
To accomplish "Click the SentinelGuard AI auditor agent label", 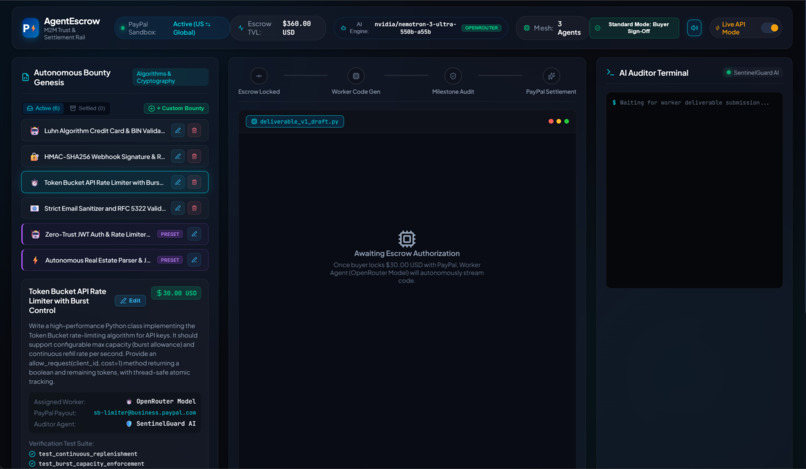I will 161,424.
